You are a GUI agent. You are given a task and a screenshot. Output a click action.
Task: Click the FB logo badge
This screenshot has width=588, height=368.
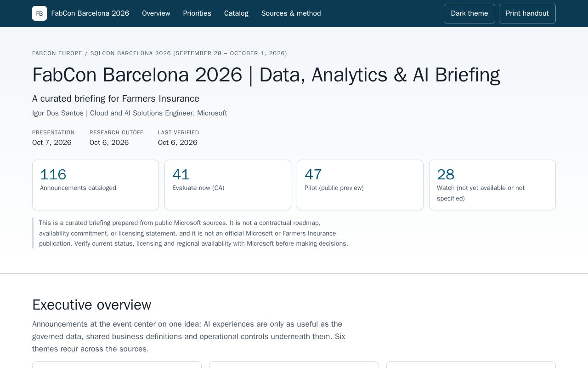click(x=40, y=13)
